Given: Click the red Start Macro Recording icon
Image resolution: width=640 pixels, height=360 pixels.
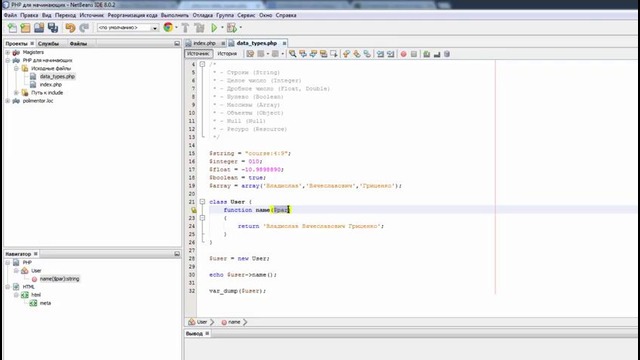Looking at the screenshot, I should click(403, 54).
